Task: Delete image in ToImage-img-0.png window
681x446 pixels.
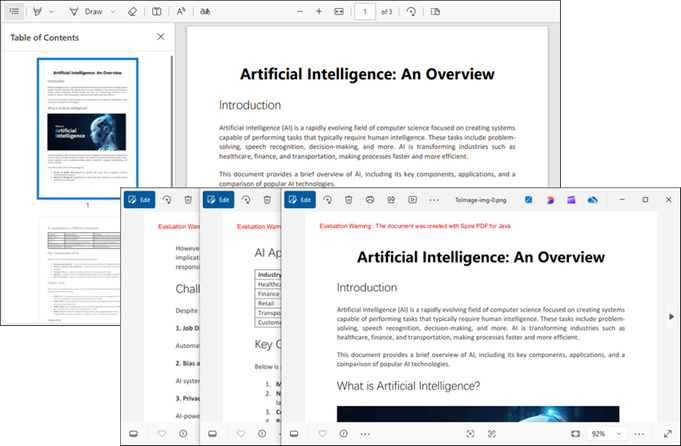Action: tap(348, 200)
